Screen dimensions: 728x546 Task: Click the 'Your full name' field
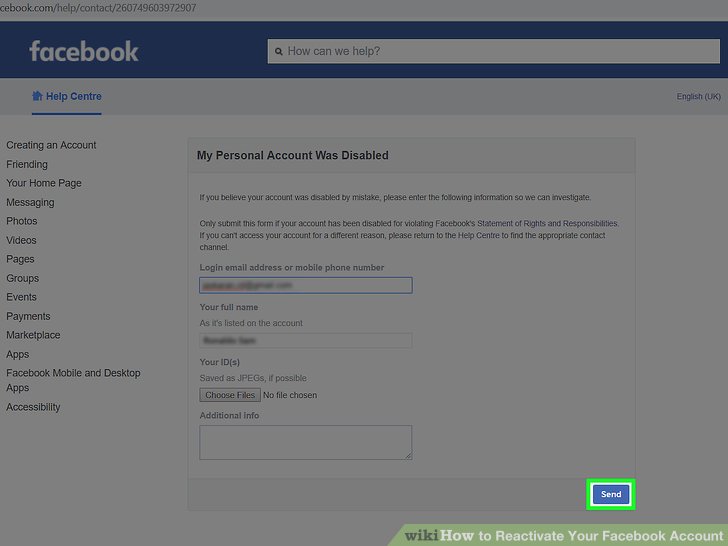pyautogui.click(x=306, y=340)
